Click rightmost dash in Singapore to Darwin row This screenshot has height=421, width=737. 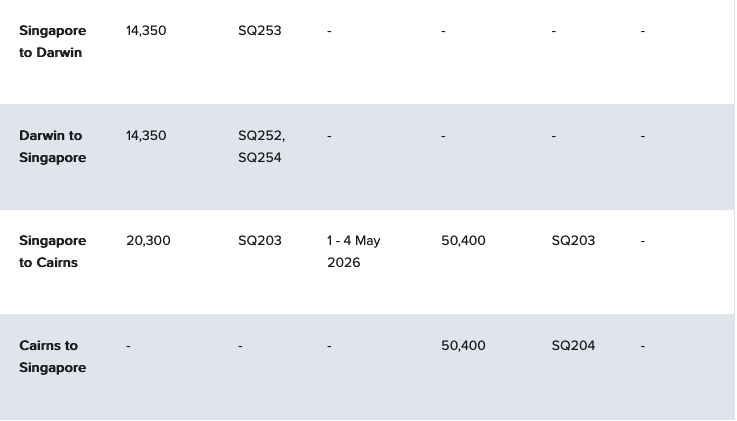[x=643, y=31]
